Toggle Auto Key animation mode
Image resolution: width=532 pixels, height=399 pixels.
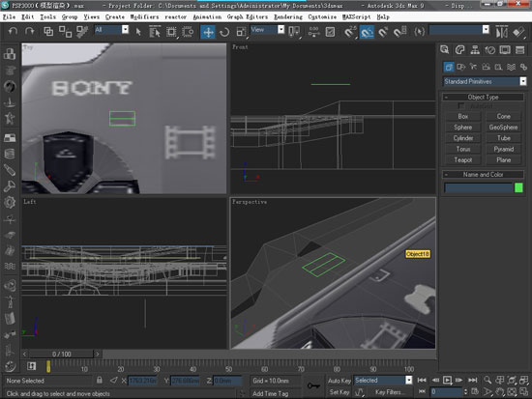[x=339, y=381]
